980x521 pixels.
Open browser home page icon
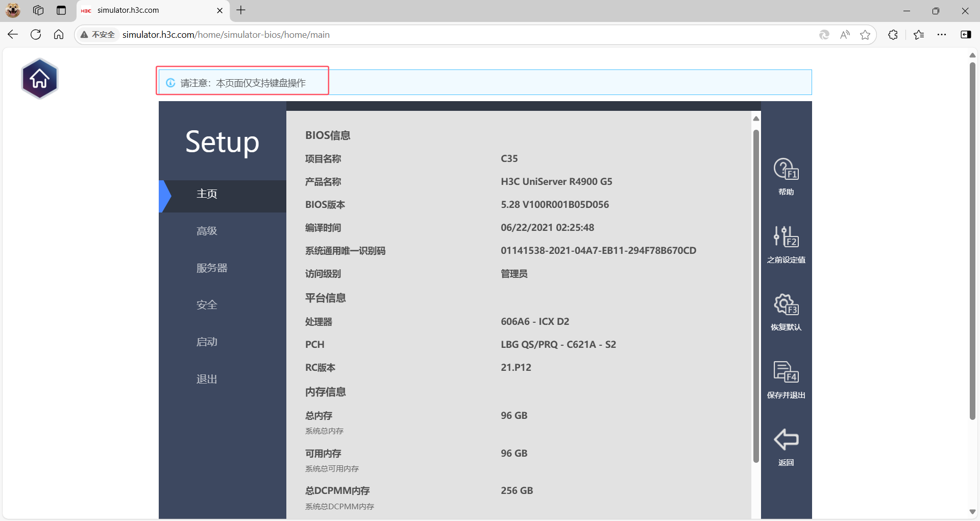59,35
